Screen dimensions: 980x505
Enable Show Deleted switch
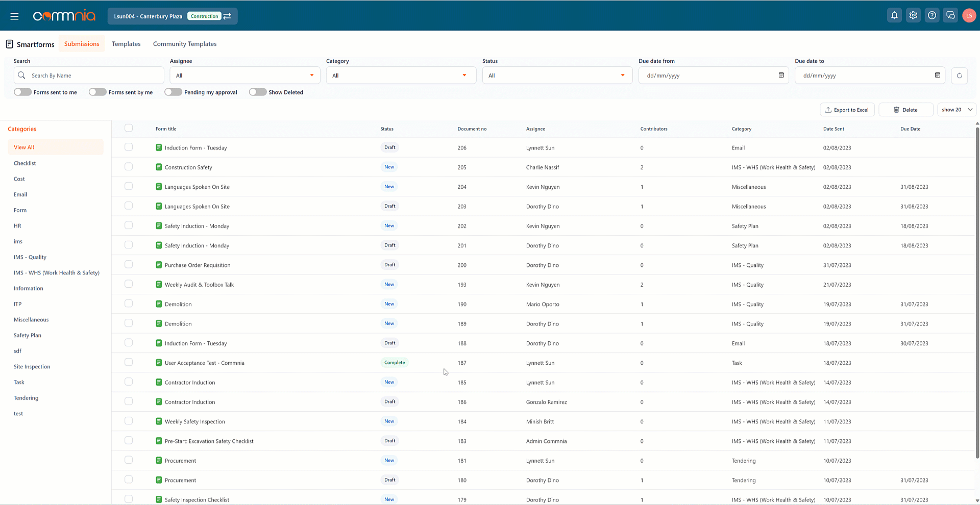[x=258, y=92]
